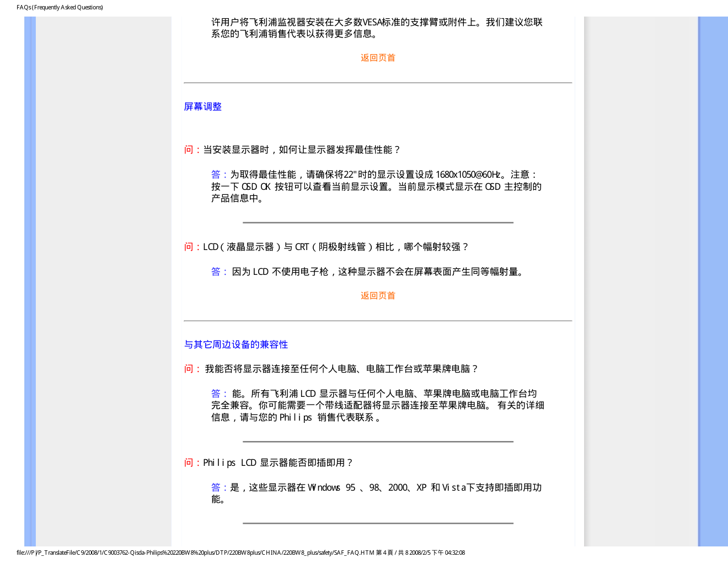Click the horizontal divider above 与其它周边设备的兼容性

click(x=378, y=321)
